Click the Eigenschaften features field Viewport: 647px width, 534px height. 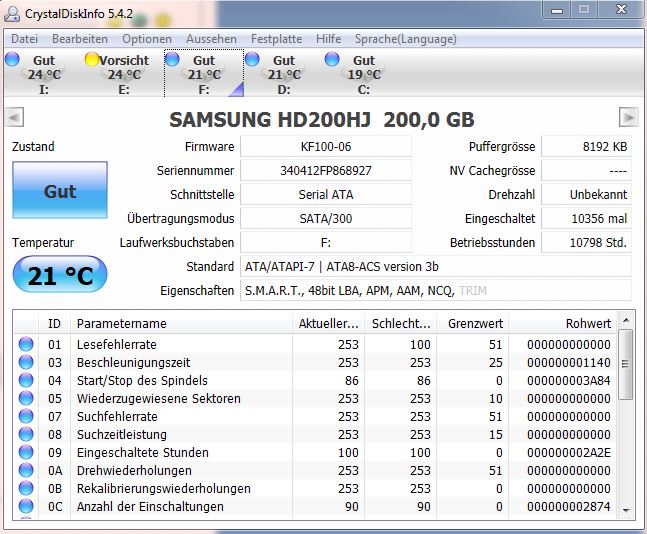[436, 291]
